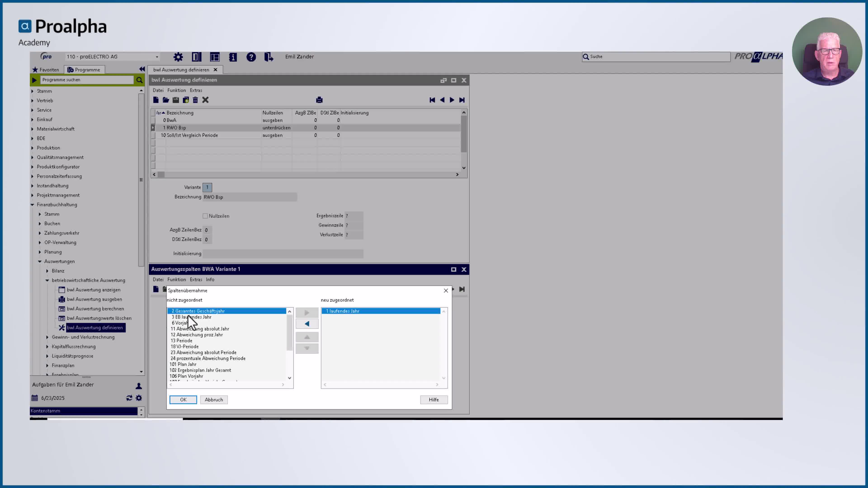Image resolution: width=868 pixels, height=488 pixels.
Task: Click open folder icon in bwl Auswertung definieren
Action: tap(165, 100)
